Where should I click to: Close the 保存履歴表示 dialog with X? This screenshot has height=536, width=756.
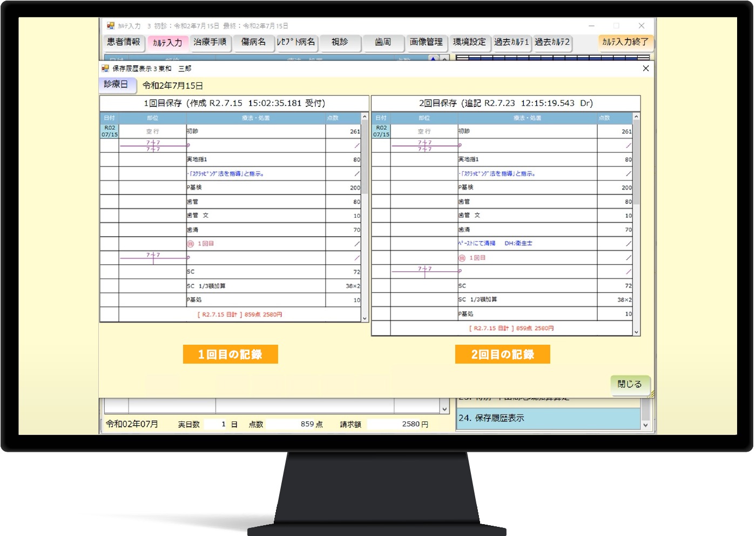coord(645,69)
